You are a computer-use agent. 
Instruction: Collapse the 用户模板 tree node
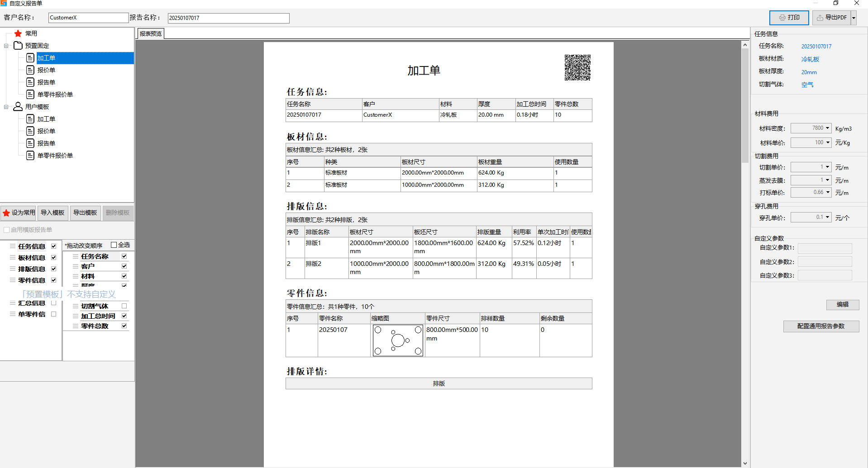click(6, 107)
